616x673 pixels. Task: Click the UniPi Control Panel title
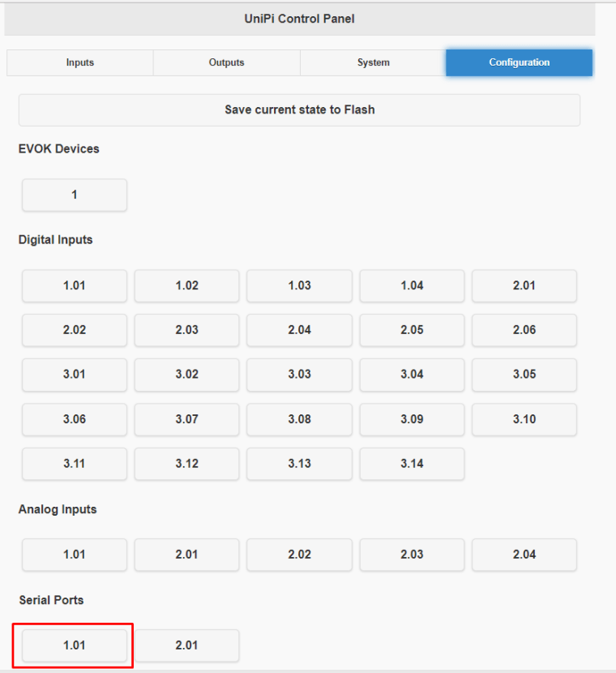[x=299, y=19]
